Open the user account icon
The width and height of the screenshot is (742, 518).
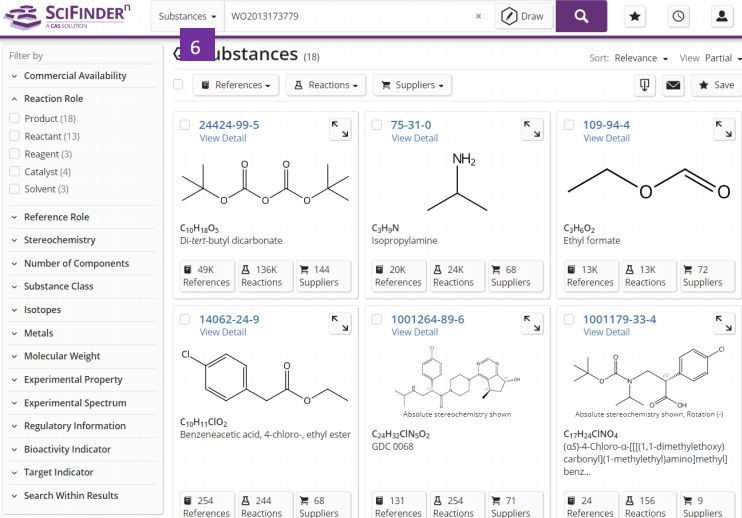(721, 17)
